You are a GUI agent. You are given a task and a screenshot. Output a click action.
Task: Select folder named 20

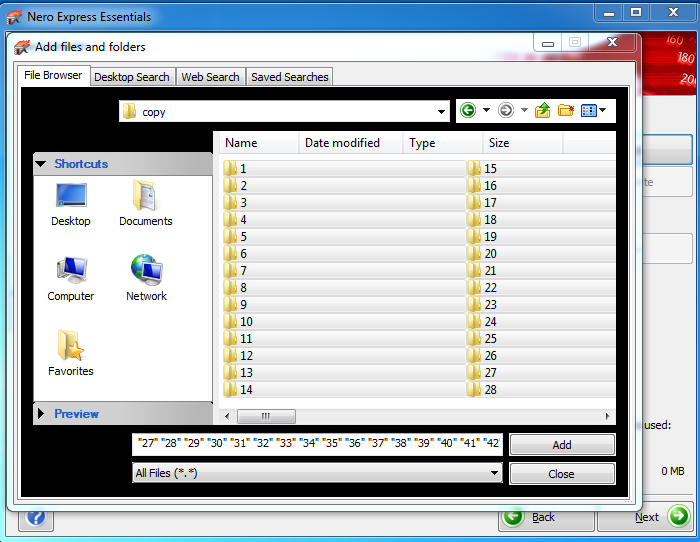541,253
